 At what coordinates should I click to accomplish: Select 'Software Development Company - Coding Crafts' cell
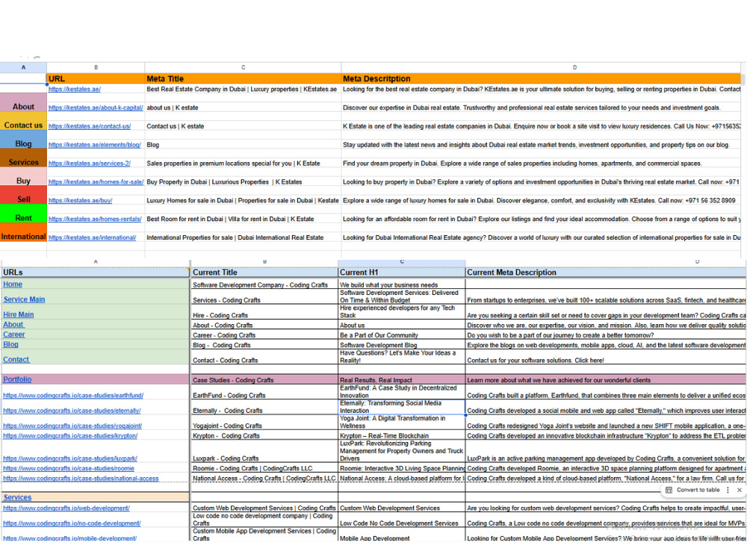click(x=264, y=284)
